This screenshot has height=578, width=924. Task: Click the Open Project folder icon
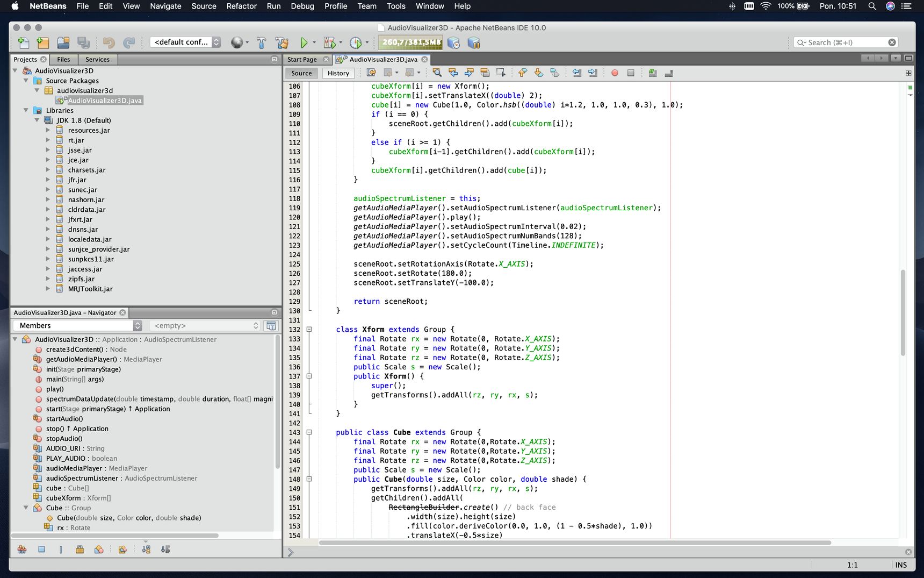(63, 42)
